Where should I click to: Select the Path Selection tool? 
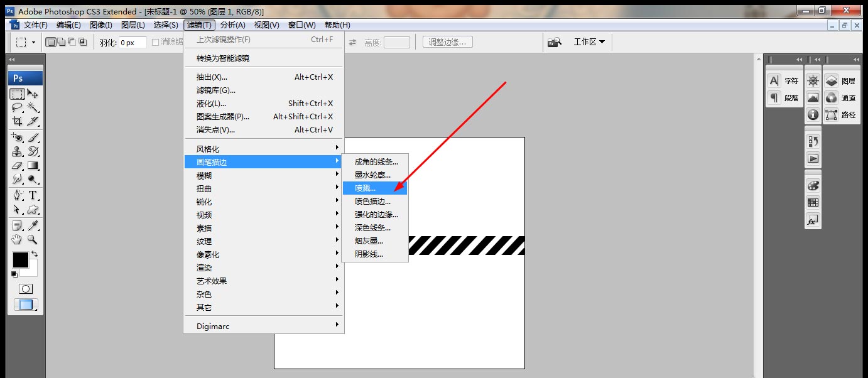click(18, 209)
